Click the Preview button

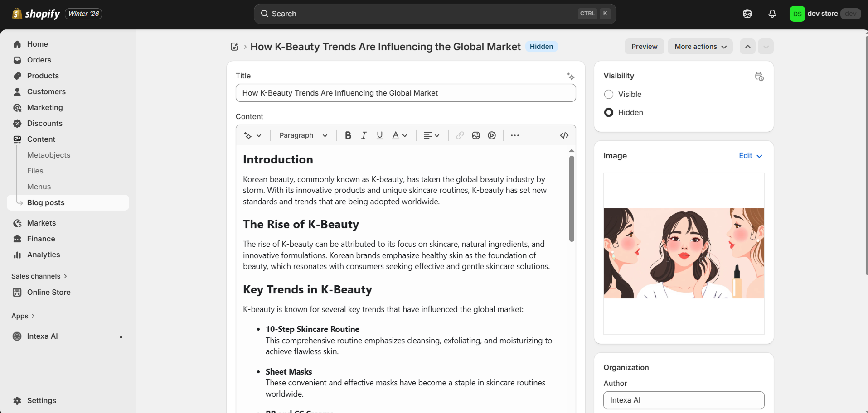644,47
